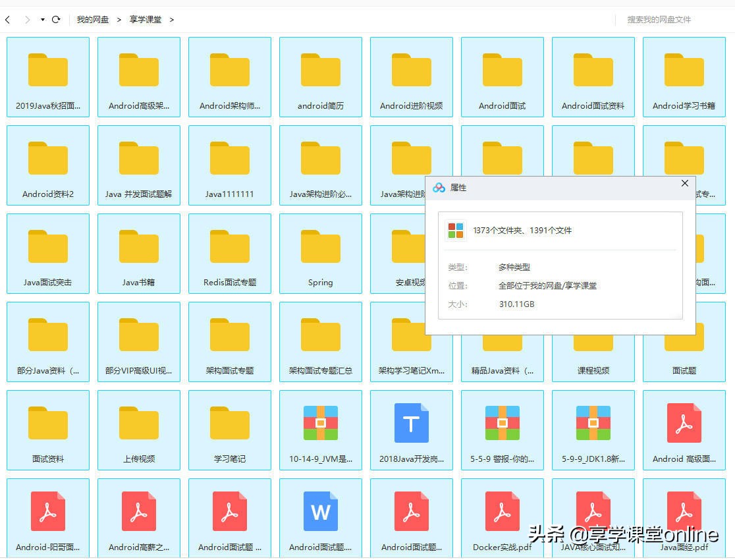Click the navigate forward arrow
735x560 pixels.
28,20
